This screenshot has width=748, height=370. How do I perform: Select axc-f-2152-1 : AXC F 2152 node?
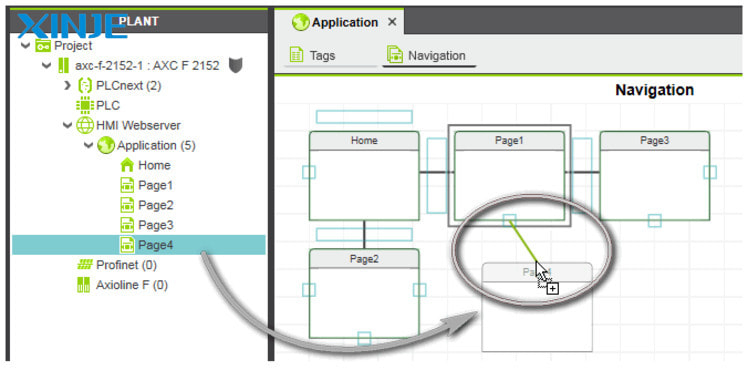click(147, 66)
